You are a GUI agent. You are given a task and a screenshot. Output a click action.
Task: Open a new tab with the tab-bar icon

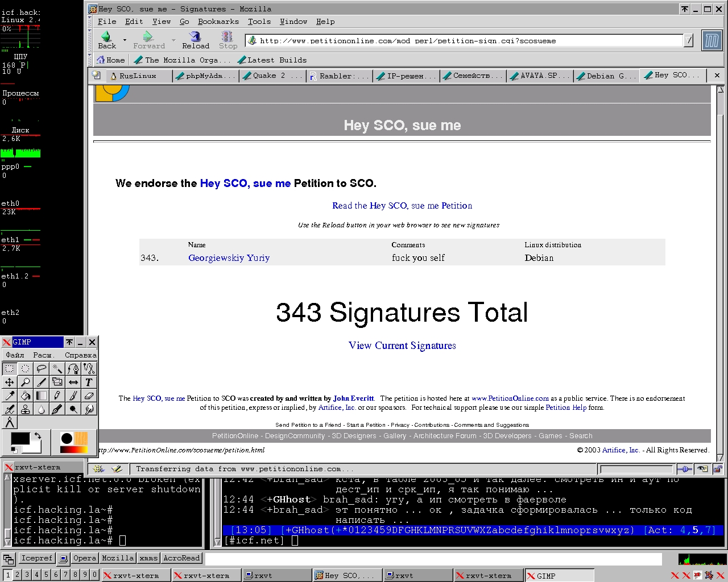[97, 76]
